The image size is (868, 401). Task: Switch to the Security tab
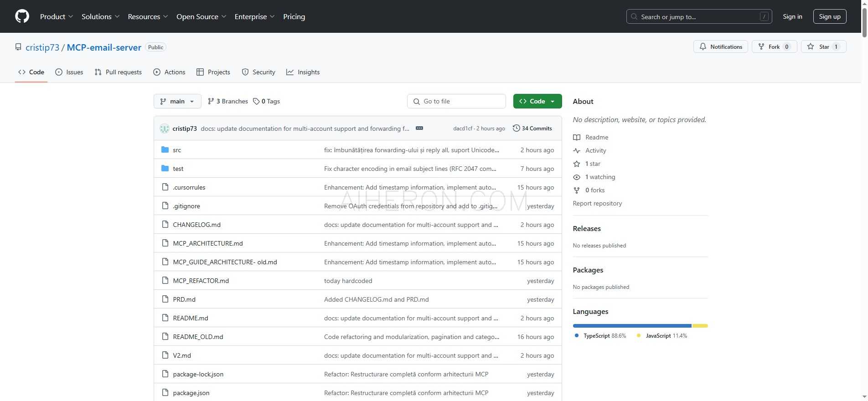(258, 72)
